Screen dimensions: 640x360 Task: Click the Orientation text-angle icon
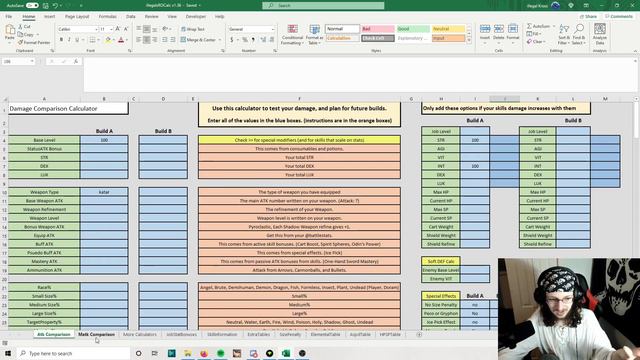tap(165, 29)
